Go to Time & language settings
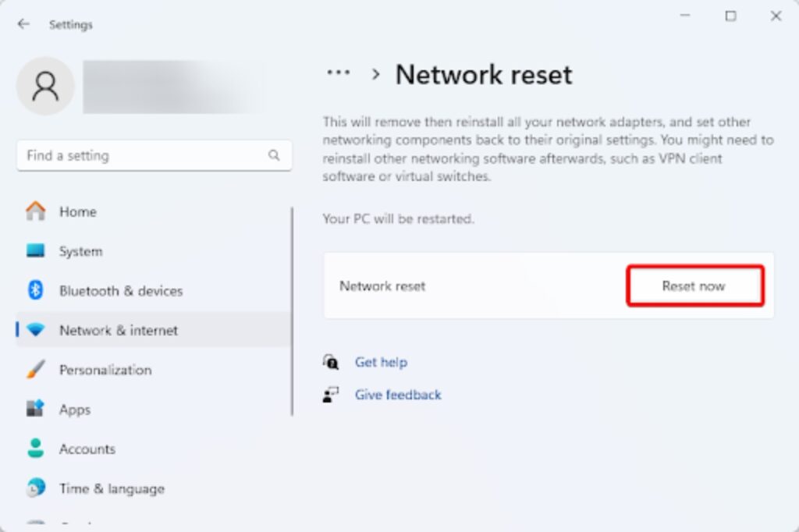 (x=112, y=489)
